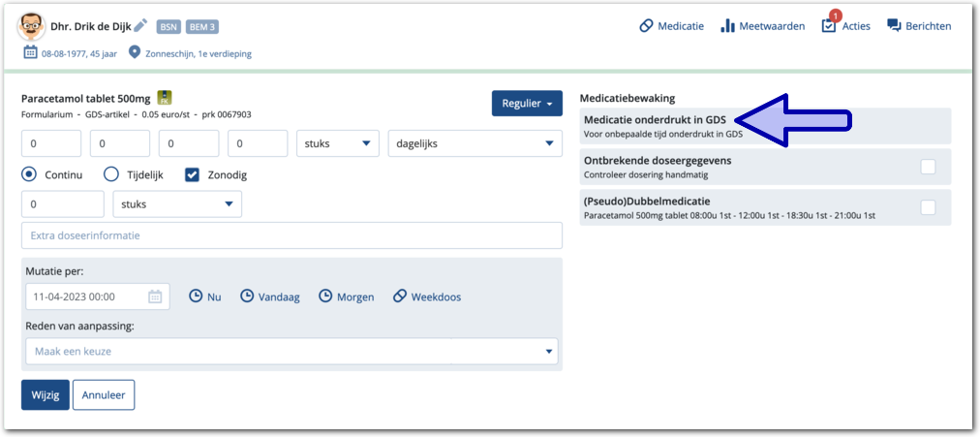Open Berichten chat icon
The image size is (980, 437).
pos(894,26)
